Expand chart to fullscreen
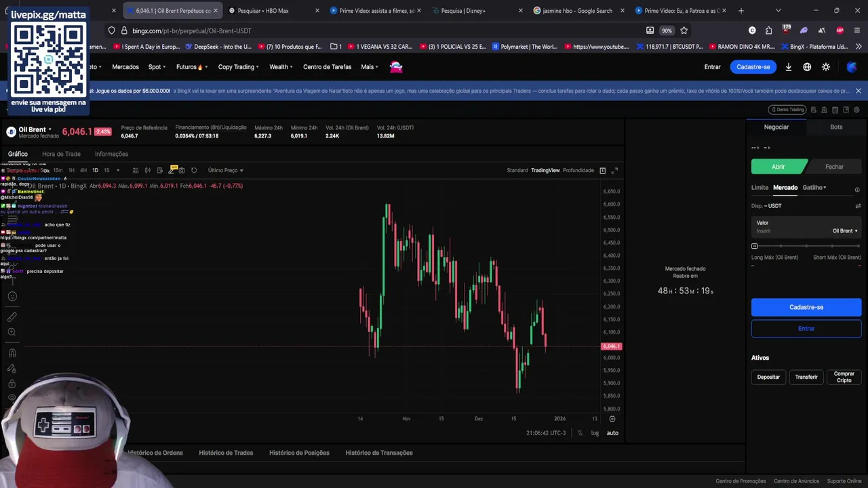 (x=614, y=170)
